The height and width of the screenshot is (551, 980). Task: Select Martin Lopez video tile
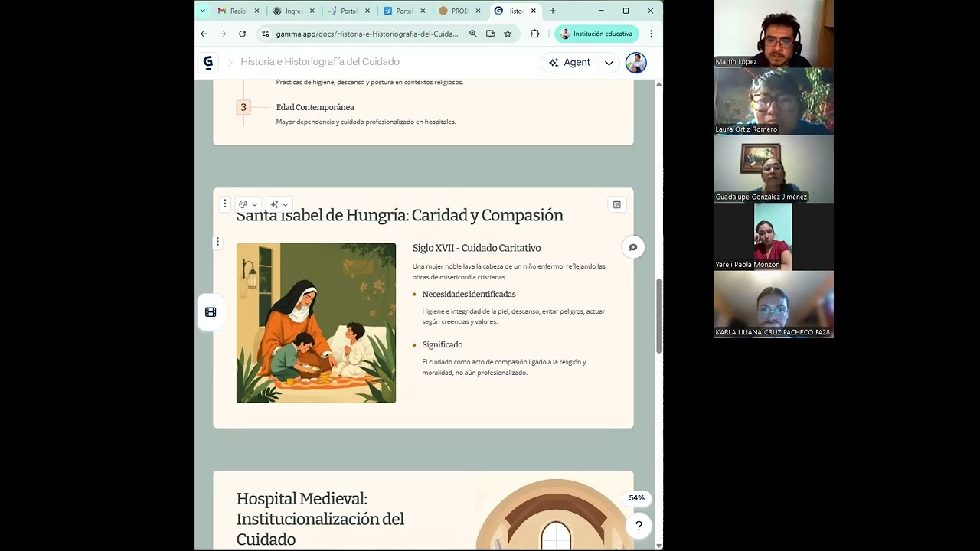[x=773, y=34]
